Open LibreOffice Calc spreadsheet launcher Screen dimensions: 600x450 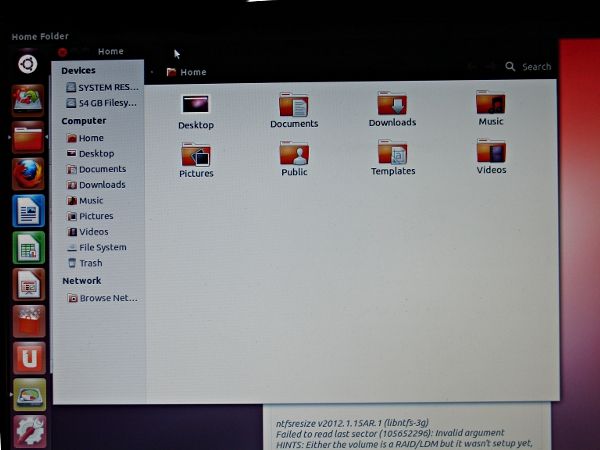[29, 248]
